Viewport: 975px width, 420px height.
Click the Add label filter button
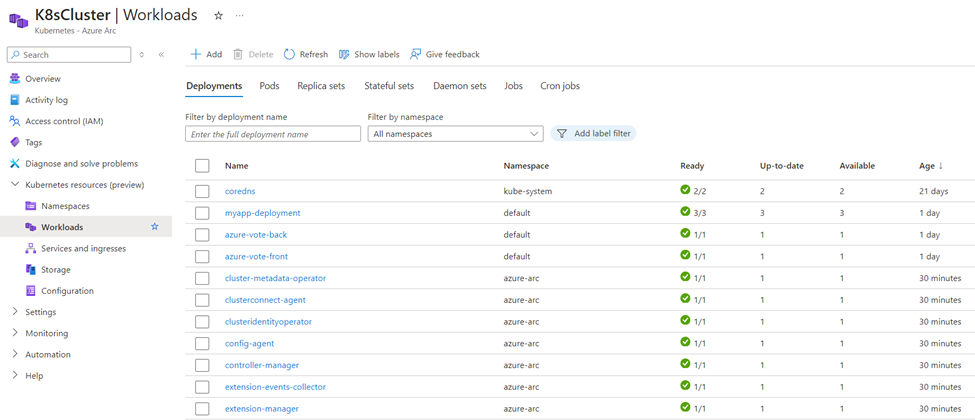[593, 133]
